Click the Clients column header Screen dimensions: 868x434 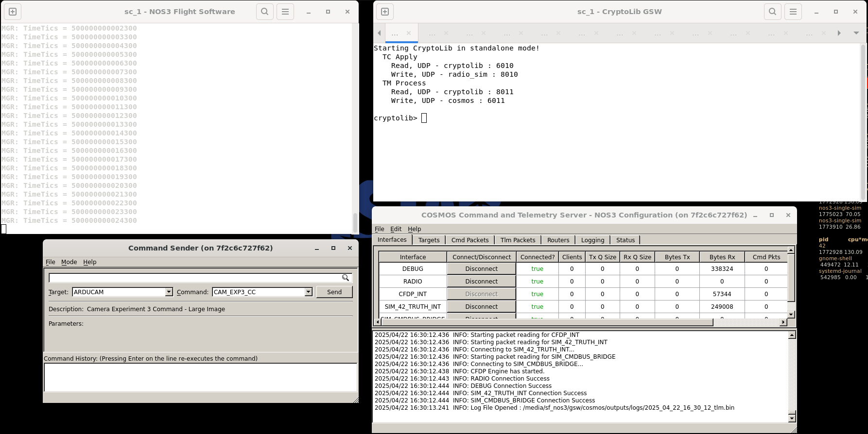tap(572, 257)
